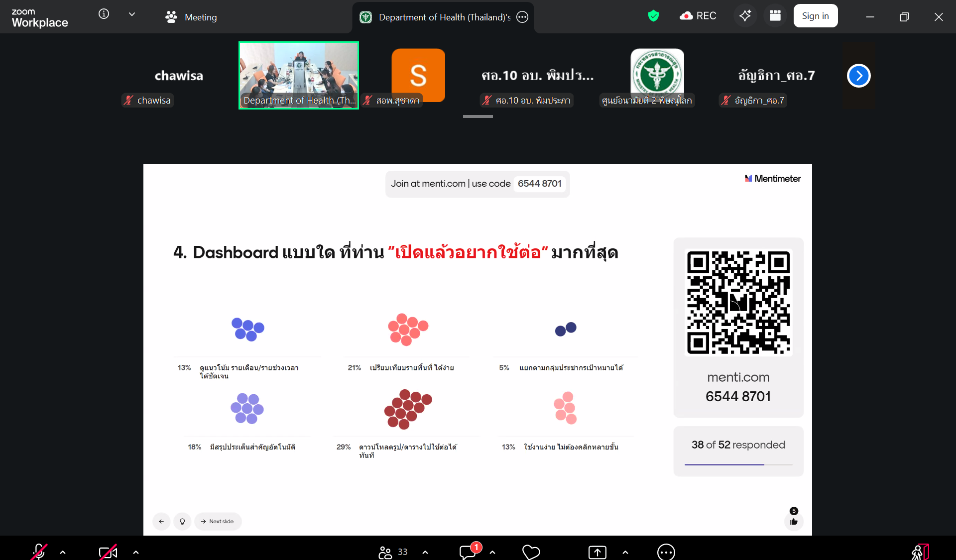Open the Reactions heart icon
The width and height of the screenshot is (956, 560).
pyautogui.click(x=531, y=552)
